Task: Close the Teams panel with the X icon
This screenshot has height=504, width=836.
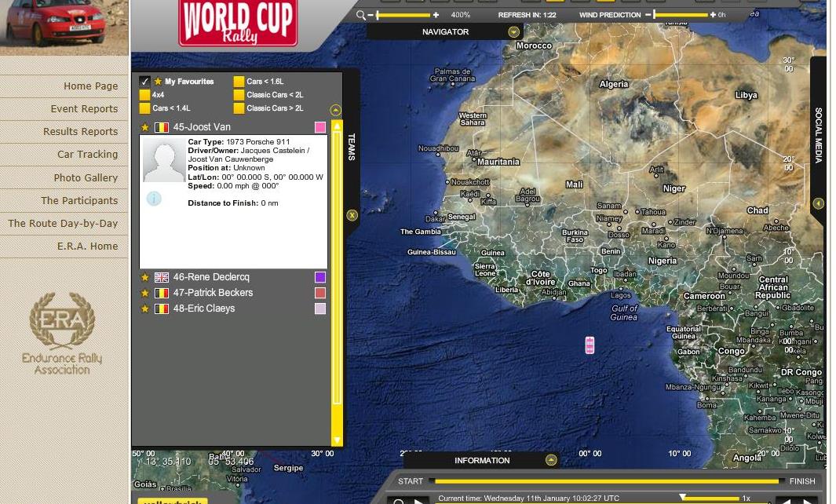Action: tap(352, 215)
